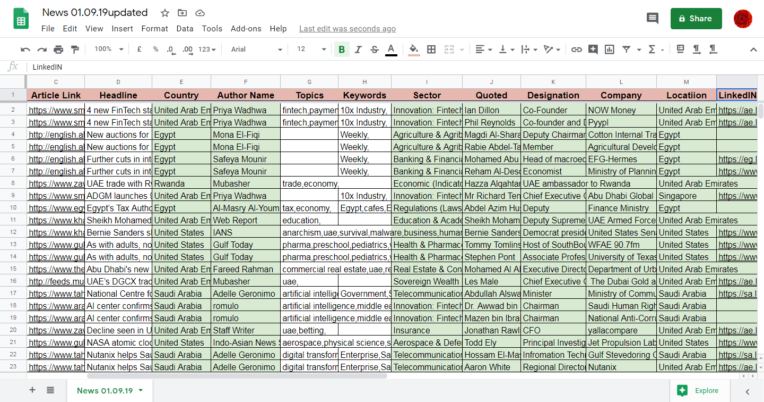Screen dimensions: 764x402
Task: Click the Insert comment icon
Action: point(593,49)
